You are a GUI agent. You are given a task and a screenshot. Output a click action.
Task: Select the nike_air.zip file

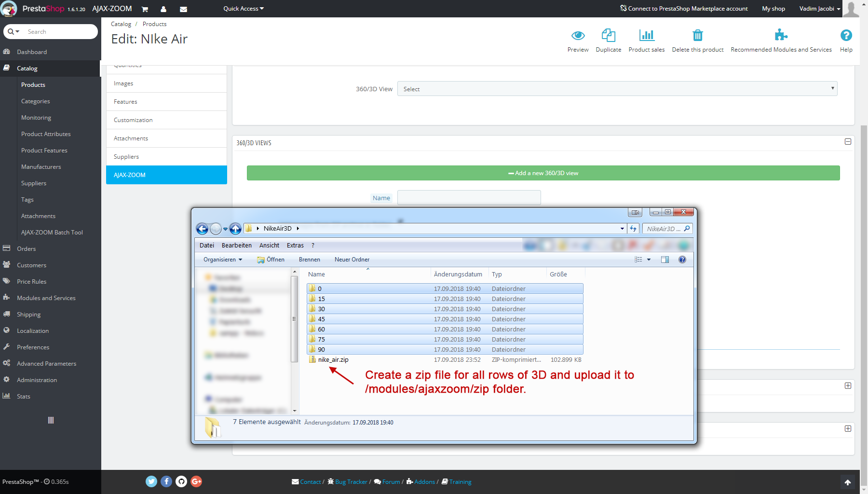[x=333, y=360]
